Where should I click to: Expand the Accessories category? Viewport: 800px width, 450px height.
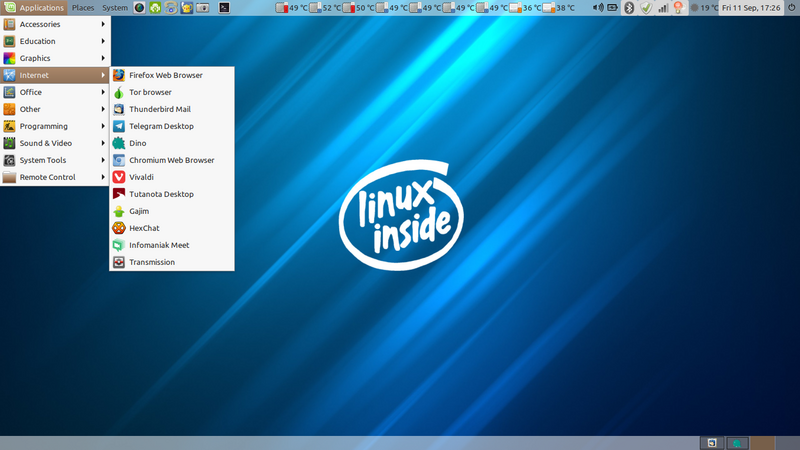pos(55,24)
